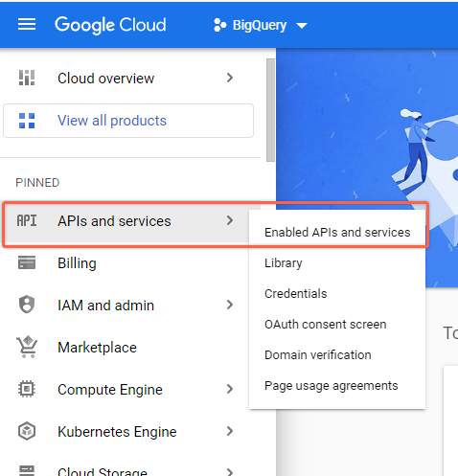This screenshot has width=458, height=476.
Task: Click the Billing card icon
Action: click(27, 262)
